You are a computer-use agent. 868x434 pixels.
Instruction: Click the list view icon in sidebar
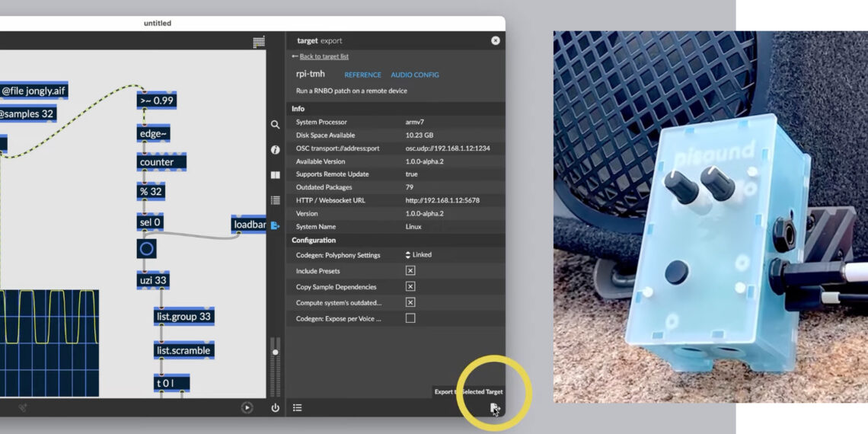(x=276, y=200)
